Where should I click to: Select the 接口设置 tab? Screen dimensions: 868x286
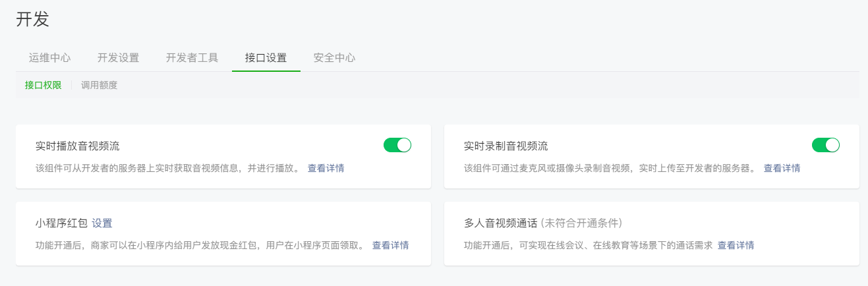266,57
